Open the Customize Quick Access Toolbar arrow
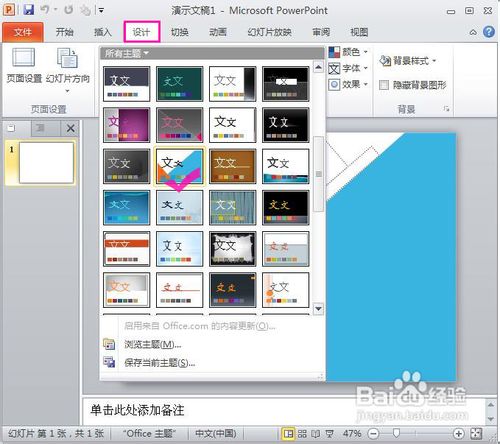 point(101,10)
